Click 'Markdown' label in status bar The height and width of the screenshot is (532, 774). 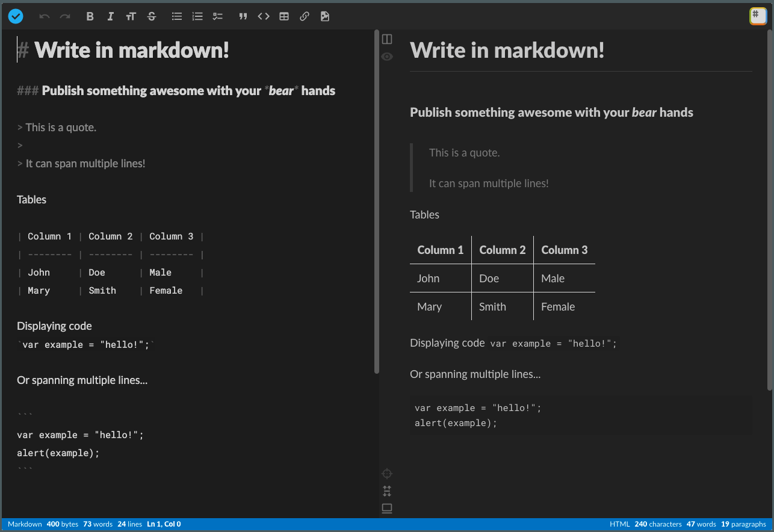[25, 524]
